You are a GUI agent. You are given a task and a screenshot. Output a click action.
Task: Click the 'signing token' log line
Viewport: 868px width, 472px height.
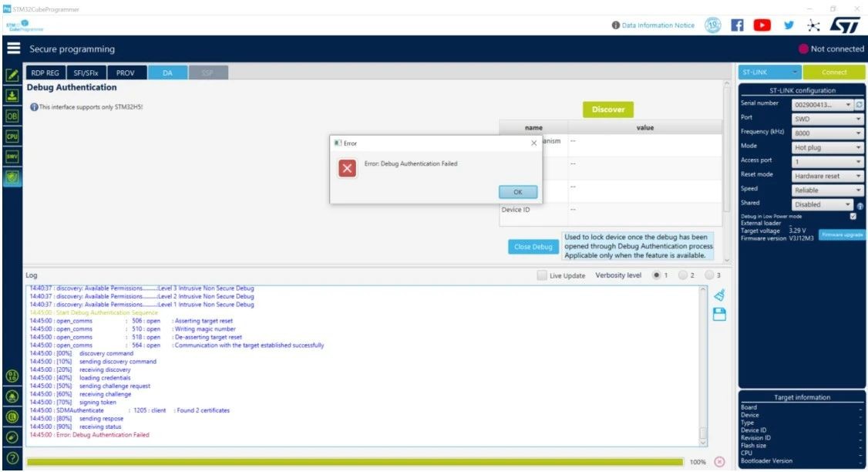73,402
